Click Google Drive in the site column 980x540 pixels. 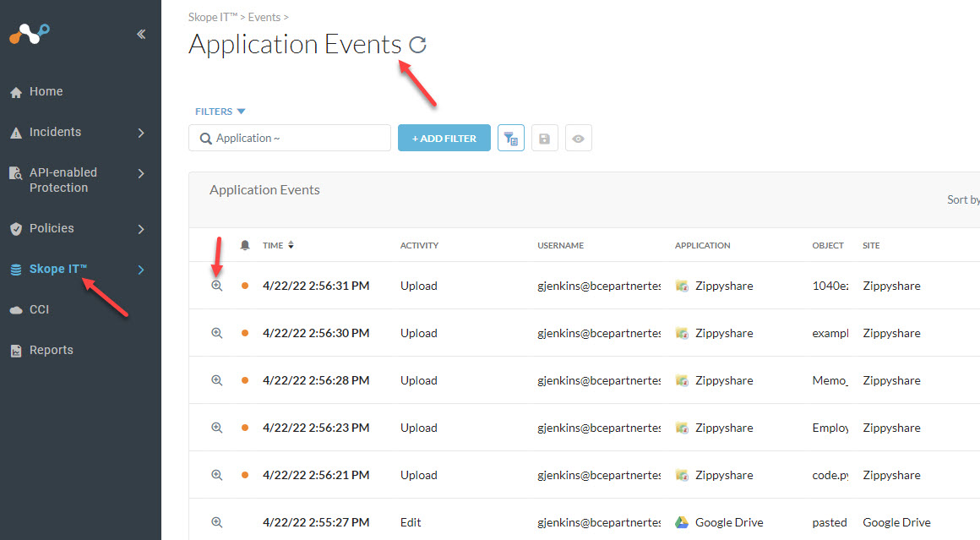click(x=897, y=522)
